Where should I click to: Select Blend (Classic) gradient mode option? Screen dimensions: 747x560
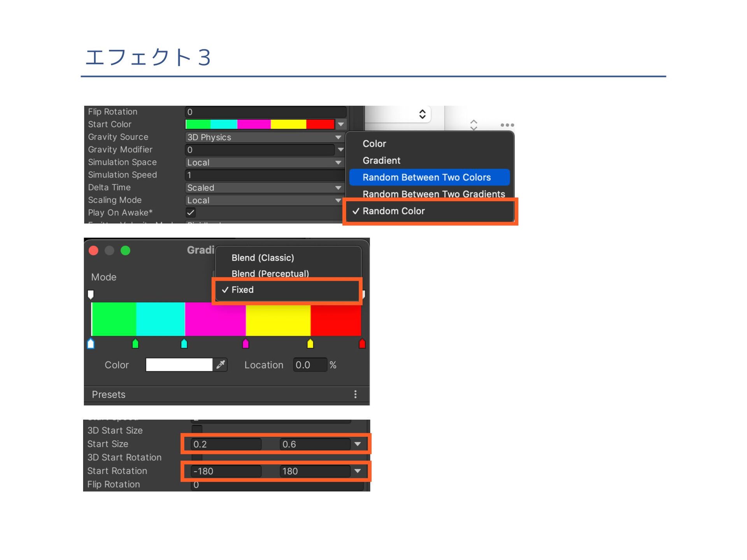coord(263,258)
